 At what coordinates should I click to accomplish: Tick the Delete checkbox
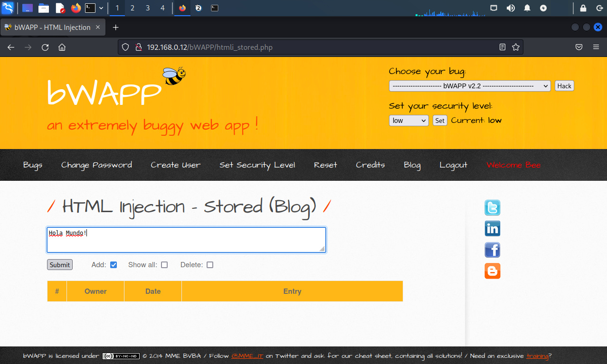pyautogui.click(x=210, y=265)
